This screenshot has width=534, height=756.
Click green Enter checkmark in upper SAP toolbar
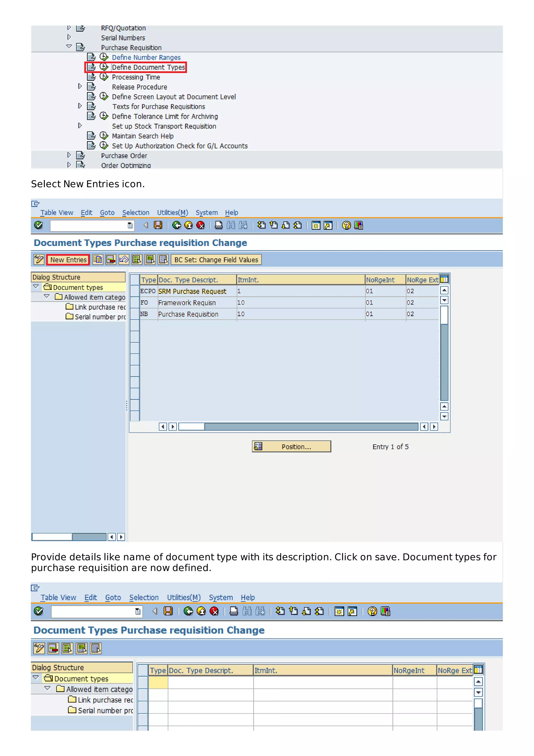[39, 225]
